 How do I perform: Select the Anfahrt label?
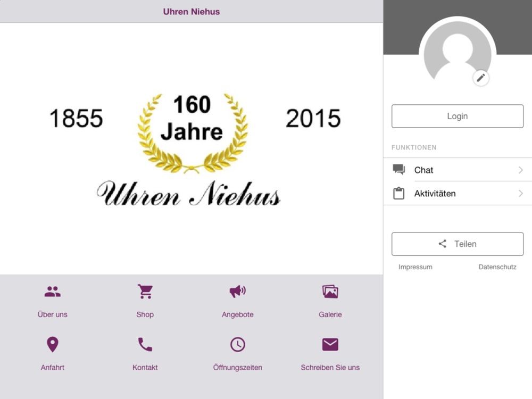52,368
